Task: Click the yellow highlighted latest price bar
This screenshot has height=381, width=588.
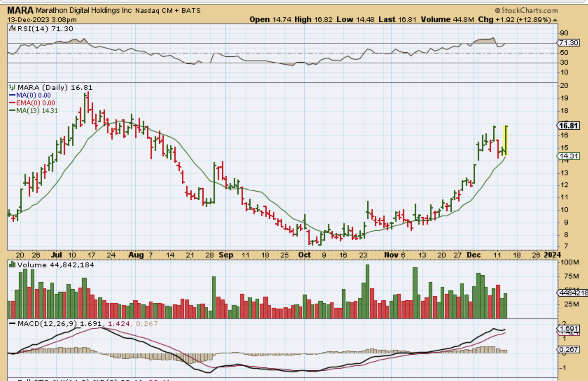Action: click(x=505, y=140)
